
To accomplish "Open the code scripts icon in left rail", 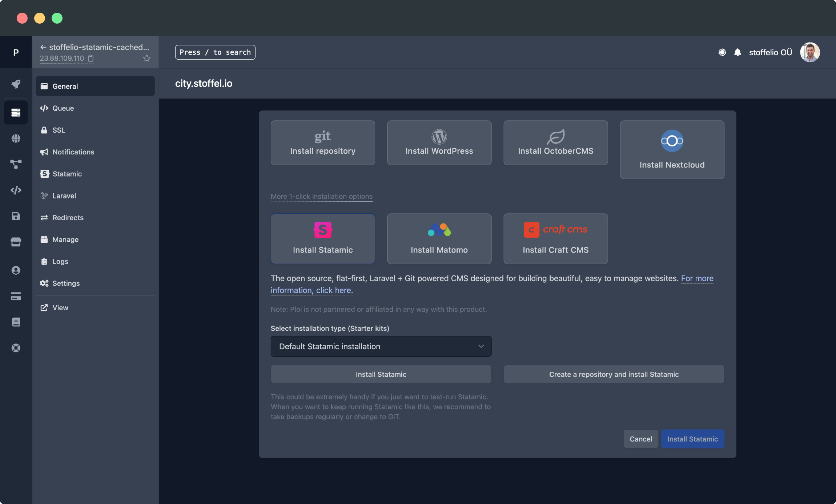I will tap(16, 190).
